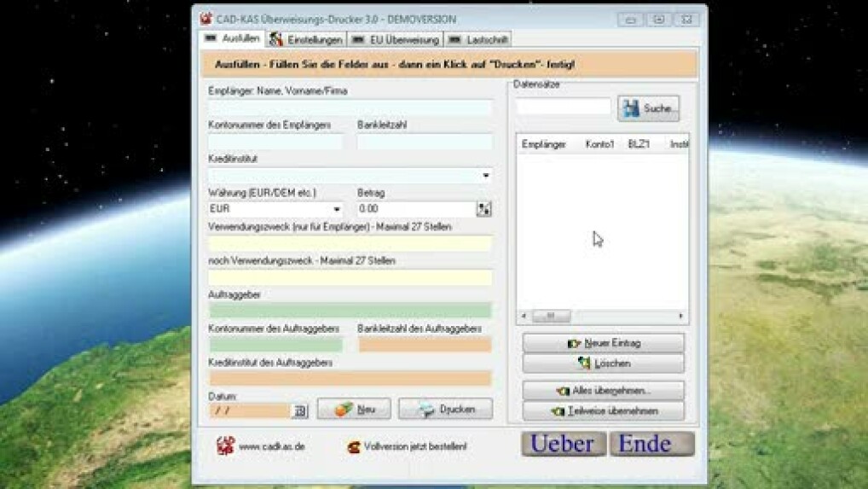
Task: Click the Teilweise übernehmen button
Action: pyautogui.click(x=603, y=410)
